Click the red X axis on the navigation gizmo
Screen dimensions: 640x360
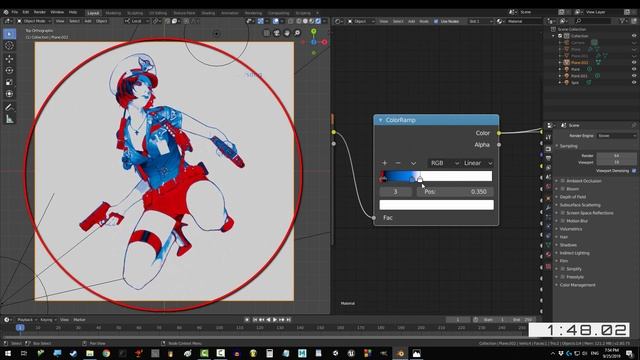coord(324,42)
